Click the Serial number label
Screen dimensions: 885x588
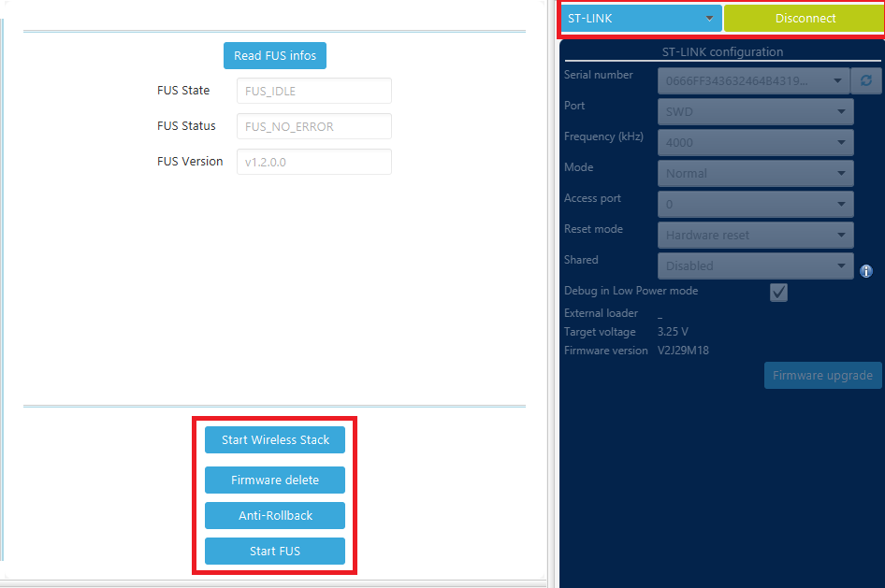coord(599,75)
